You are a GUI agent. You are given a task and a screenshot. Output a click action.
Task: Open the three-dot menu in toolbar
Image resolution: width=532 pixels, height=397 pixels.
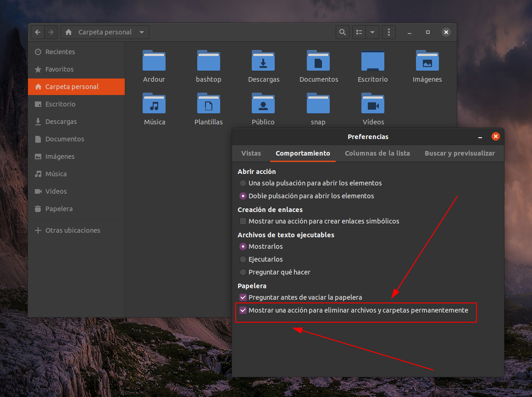click(389, 32)
